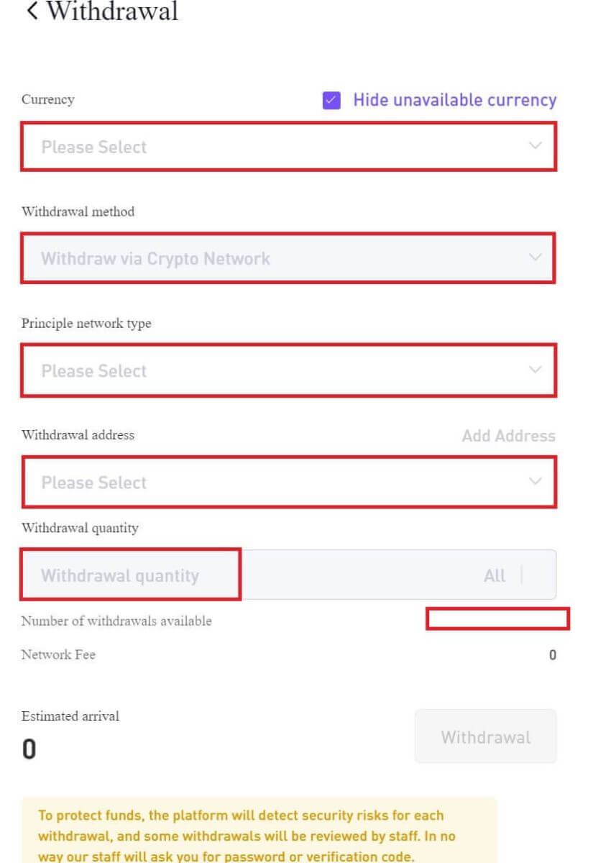Click the checkmark icon near Hide unavailable currency
The height and width of the screenshot is (863, 616).
click(331, 100)
